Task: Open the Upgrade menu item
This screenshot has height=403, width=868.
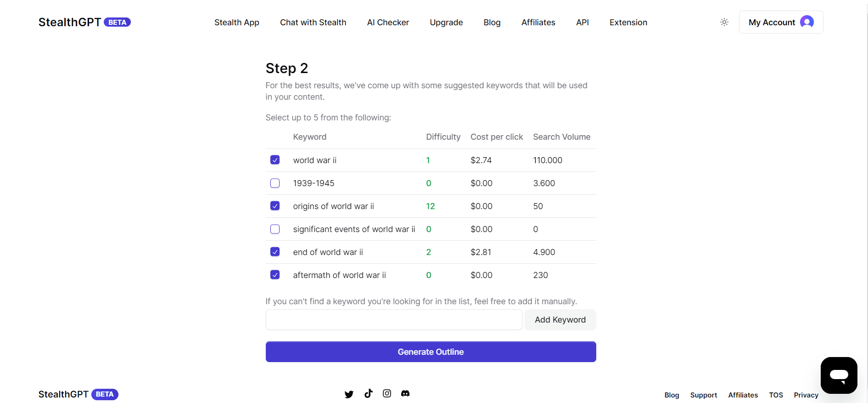Action: (446, 23)
